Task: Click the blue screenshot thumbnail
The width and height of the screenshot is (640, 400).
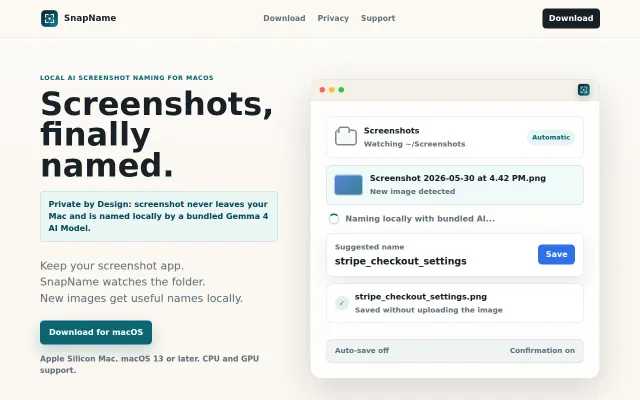Action: pyautogui.click(x=348, y=185)
